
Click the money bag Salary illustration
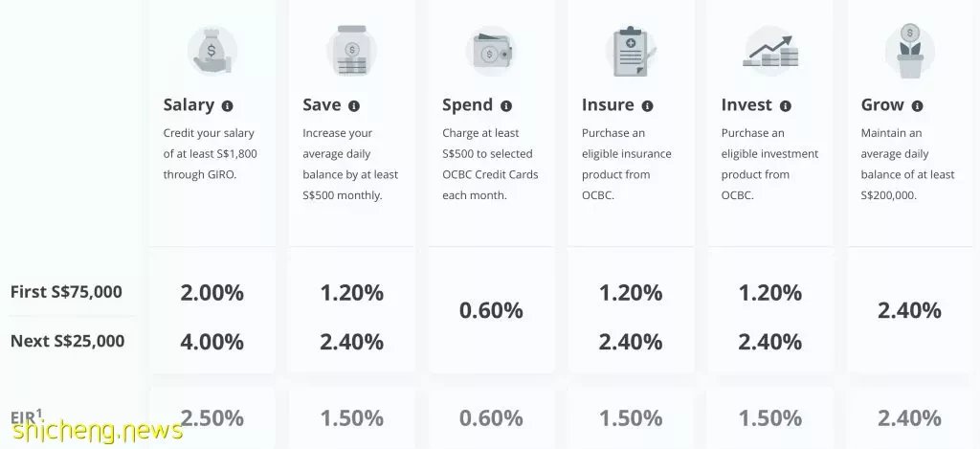[x=212, y=51]
